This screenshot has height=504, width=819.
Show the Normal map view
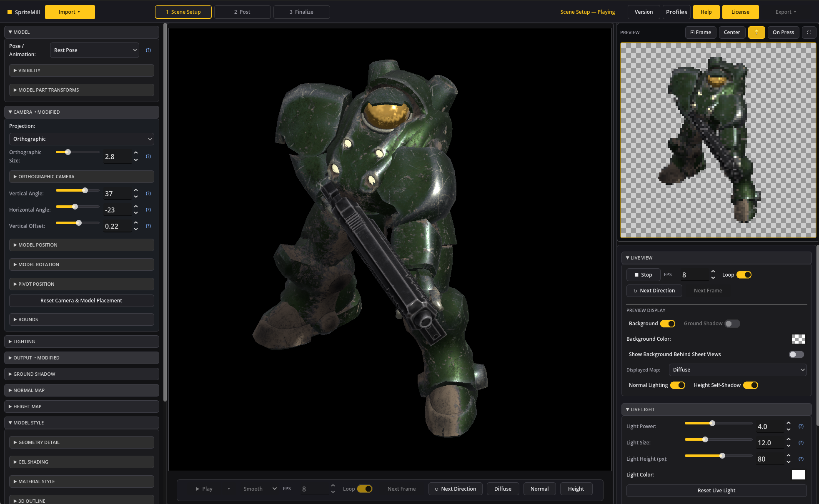coord(539,489)
